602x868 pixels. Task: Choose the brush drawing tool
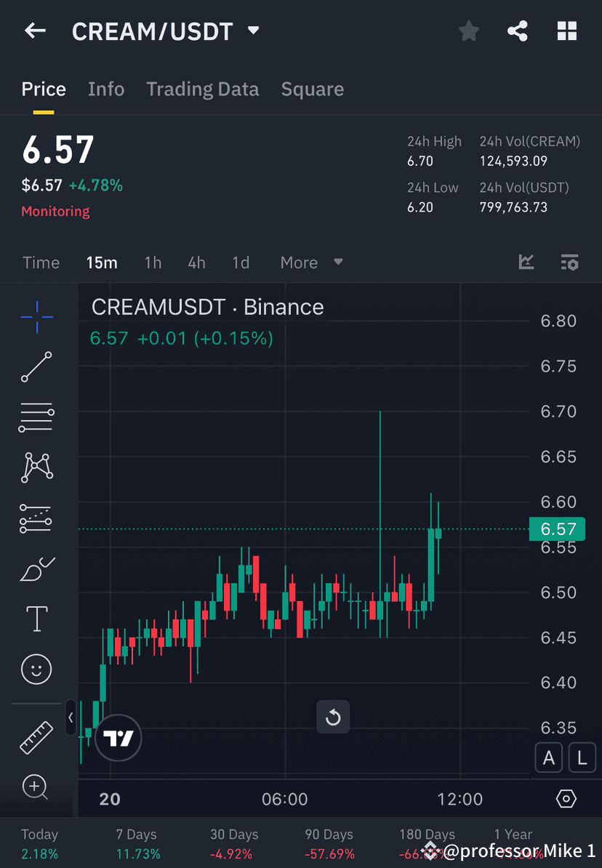36,569
